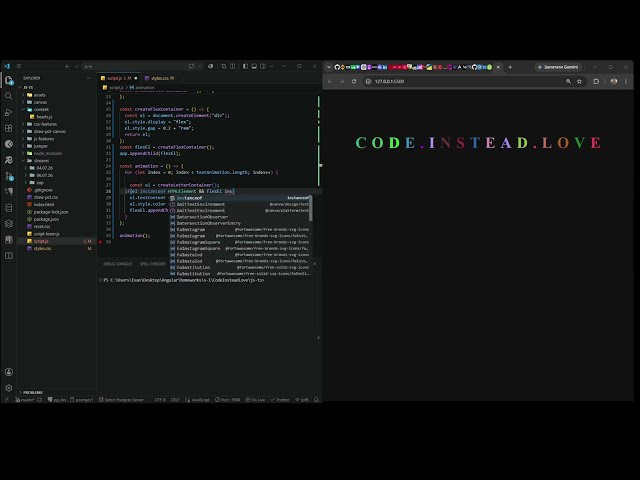
Task: Click Select Postgres Server in status bar
Action: 121,400
